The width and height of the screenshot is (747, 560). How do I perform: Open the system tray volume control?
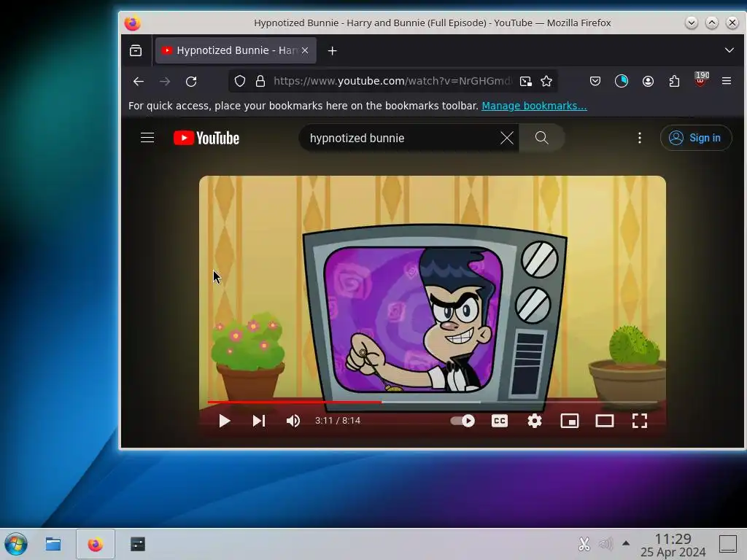[605, 544]
